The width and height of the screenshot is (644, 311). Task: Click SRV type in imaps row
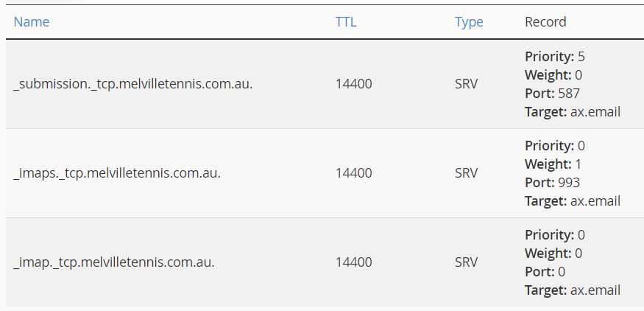pyautogui.click(x=466, y=173)
